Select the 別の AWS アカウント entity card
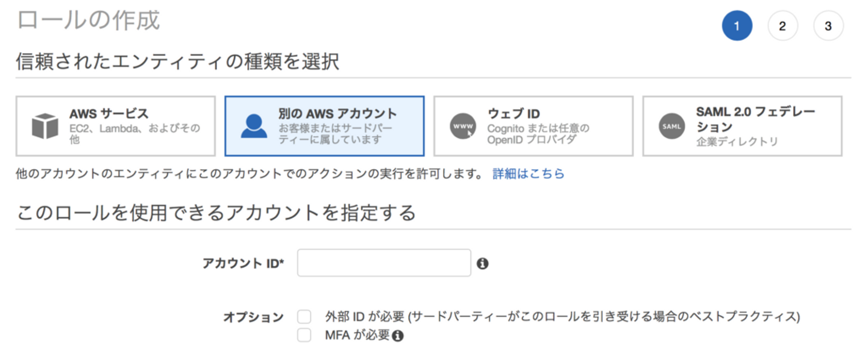Image resolution: width=868 pixels, height=356 pixels. (324, 126)
